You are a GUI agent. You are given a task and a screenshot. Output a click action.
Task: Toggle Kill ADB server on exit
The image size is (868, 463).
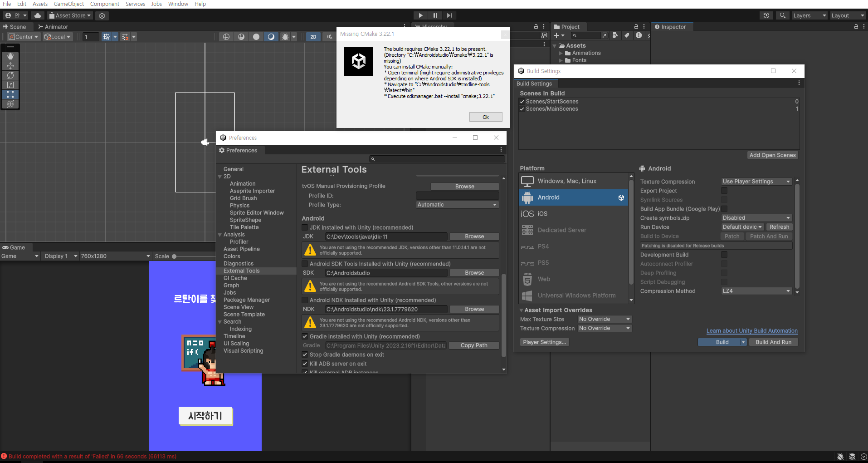pyautogui.click(x=305, y=364)
